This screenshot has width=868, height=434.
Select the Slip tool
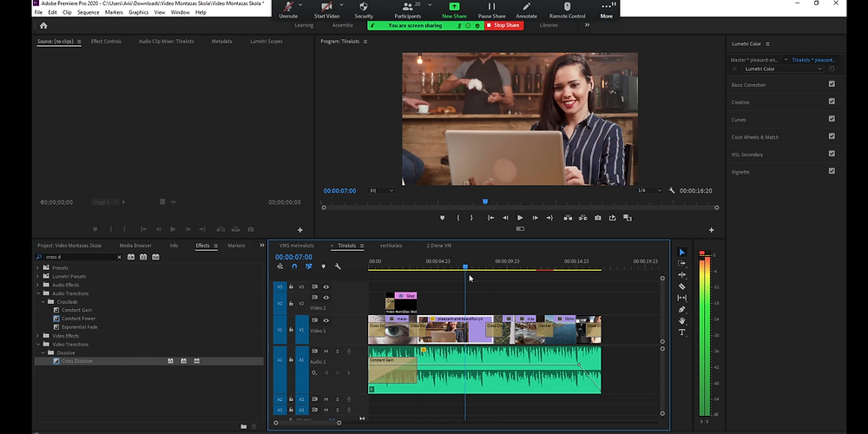(682, 298)
